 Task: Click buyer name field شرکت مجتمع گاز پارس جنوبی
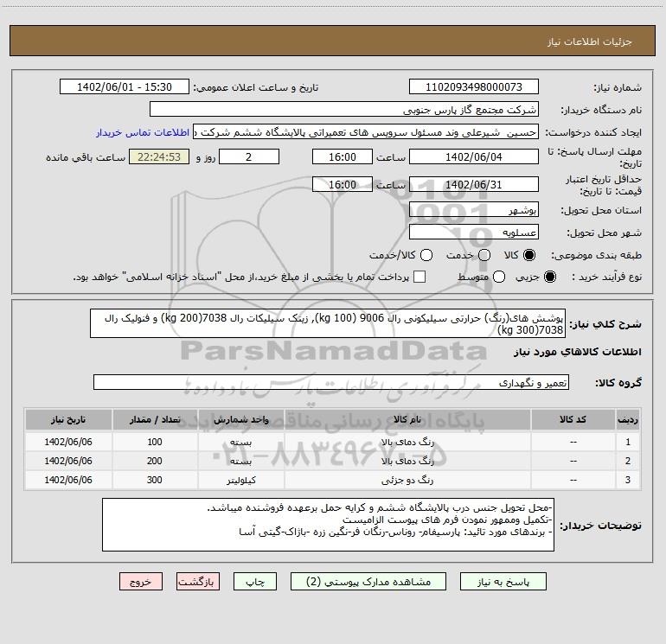pyautogui.click(x=344, y=110)
